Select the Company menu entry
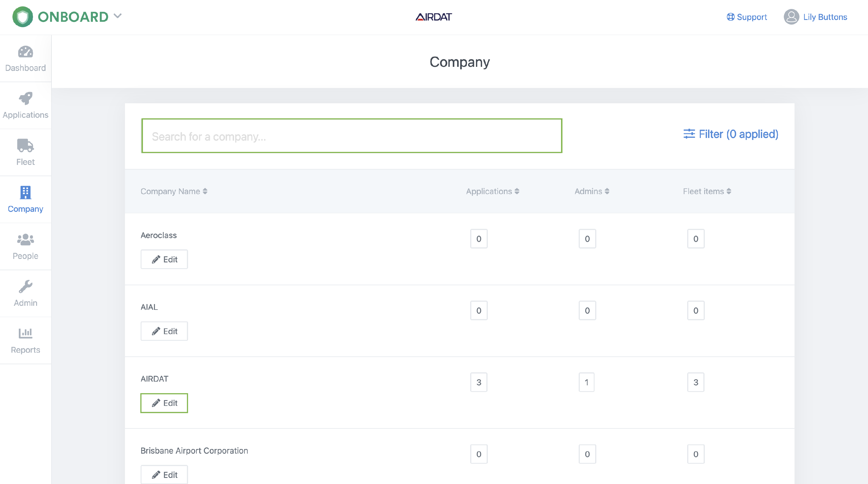This screenshot has width=868, height=484. coord(25,209)
